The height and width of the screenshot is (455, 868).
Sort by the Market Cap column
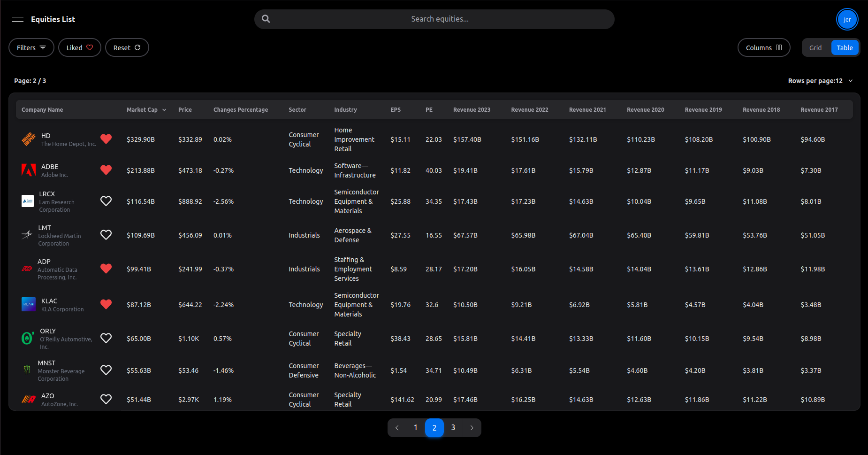pyautogui.click(x=146, y=110)
